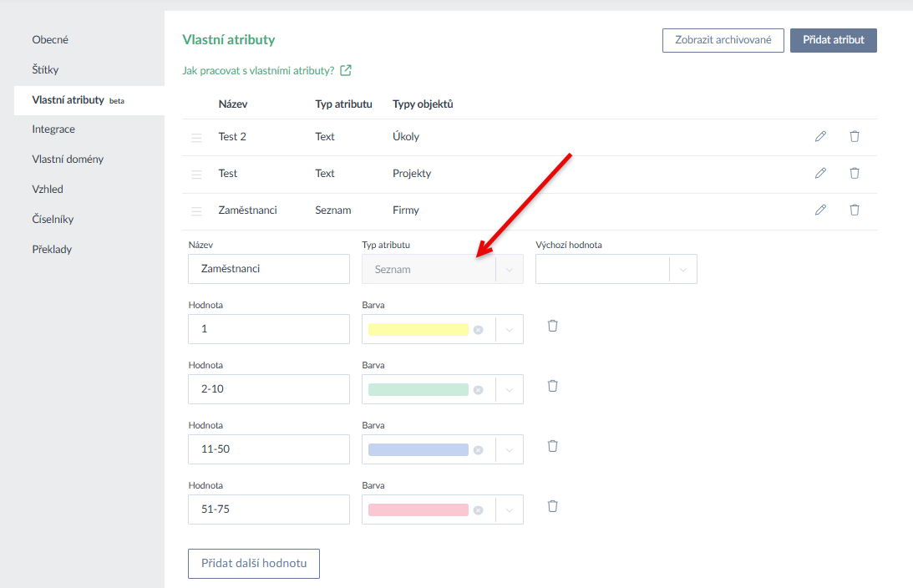Click the pencil edit icon for Test 2

pyautogui.click(x=820, y=136)
